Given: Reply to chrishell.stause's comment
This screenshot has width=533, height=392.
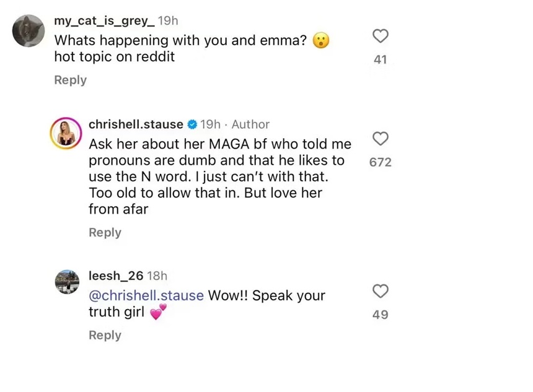Looking at the screenshot, I should click(x=105, y=232).
